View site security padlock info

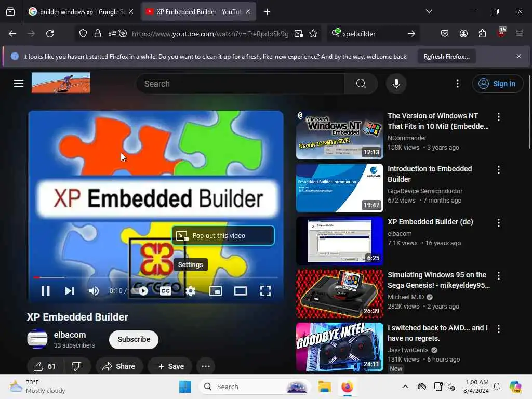tap(98, 34)
